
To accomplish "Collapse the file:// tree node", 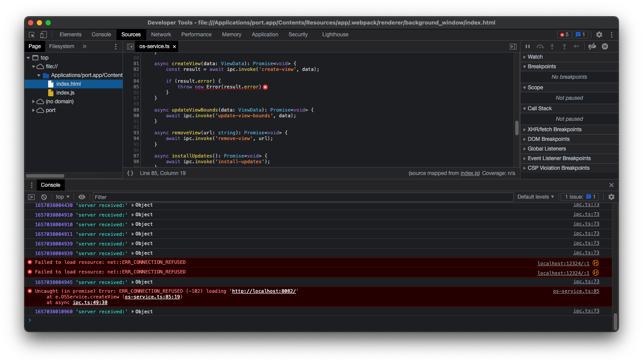I will (x=34, y=66).
